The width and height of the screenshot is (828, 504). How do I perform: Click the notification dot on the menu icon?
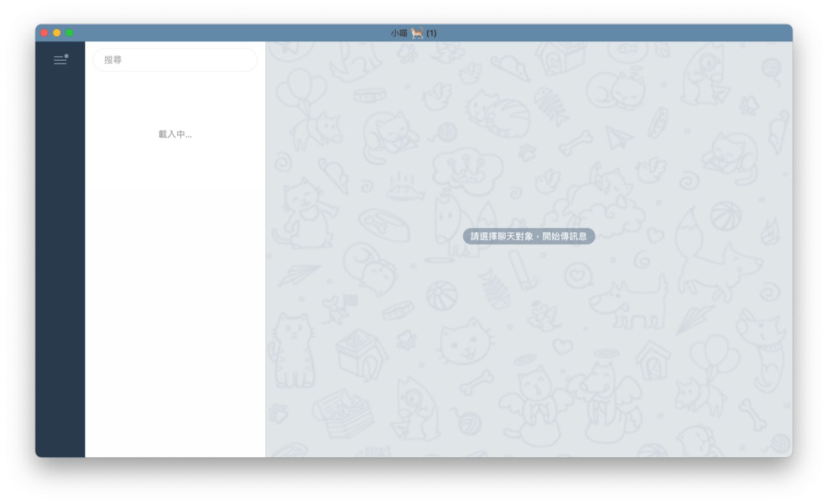coord(66,56)
